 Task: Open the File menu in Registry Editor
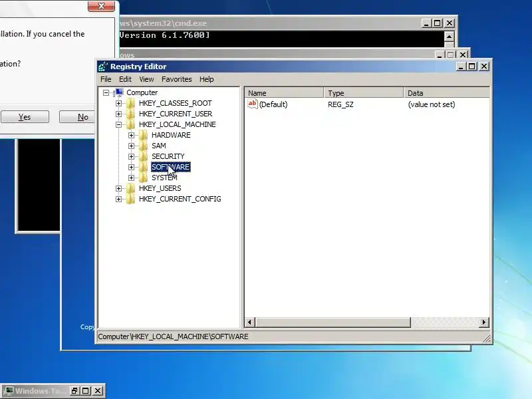[106, 79]
